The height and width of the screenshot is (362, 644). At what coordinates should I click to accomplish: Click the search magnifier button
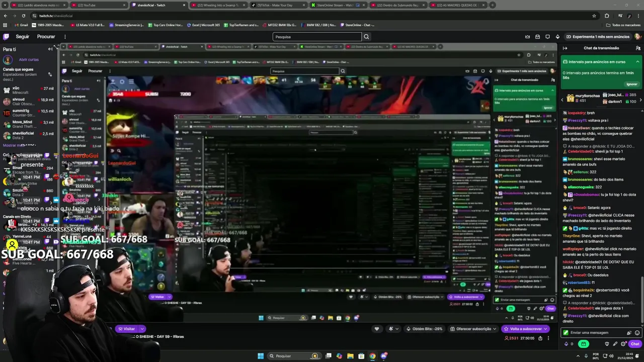click(366, 37)
